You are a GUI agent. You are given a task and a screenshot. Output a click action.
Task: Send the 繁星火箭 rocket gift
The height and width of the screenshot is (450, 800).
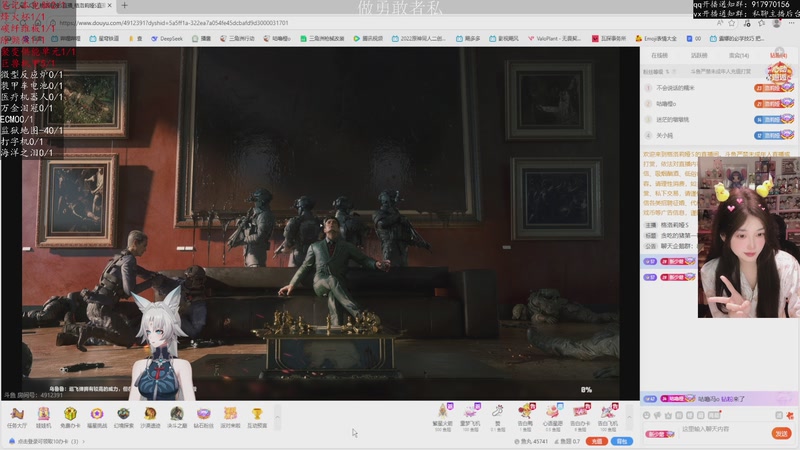click(x=442, y=417)
